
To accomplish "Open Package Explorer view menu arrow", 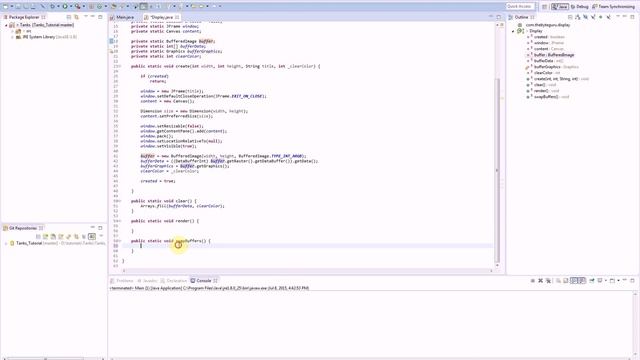I will pyautogui.click(x=86, y=16).
